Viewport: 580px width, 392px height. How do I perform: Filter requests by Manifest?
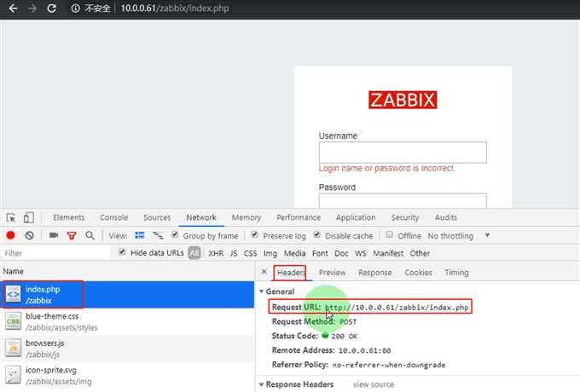click(x=388, y=253)
